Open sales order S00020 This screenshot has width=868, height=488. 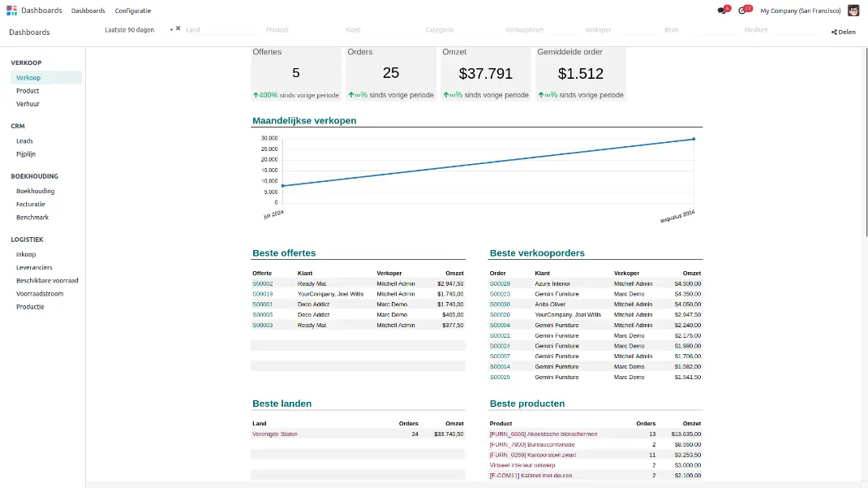[x=500, y=314]
